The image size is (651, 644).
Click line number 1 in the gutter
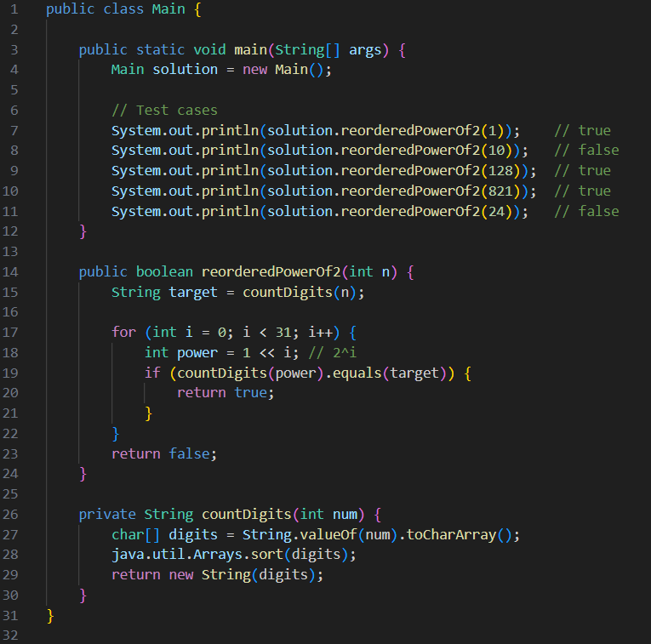click(x=14, y=9)
